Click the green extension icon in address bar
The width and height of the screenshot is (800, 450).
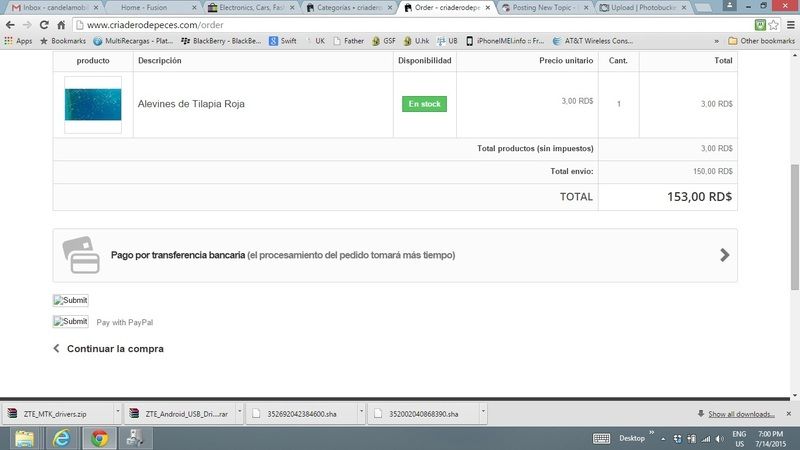point(760,24)
